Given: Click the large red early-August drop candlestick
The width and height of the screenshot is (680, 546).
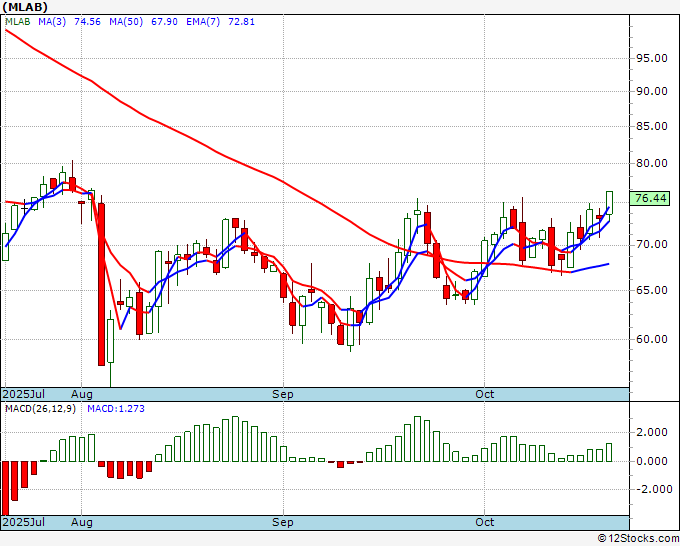Looking at the screenshot, I should click(x=101, y=284).
